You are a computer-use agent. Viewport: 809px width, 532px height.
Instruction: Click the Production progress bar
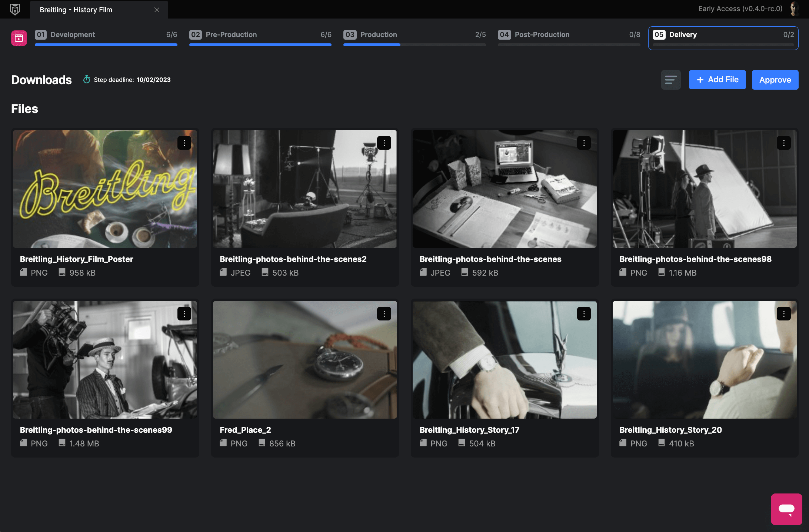[415, 45]
